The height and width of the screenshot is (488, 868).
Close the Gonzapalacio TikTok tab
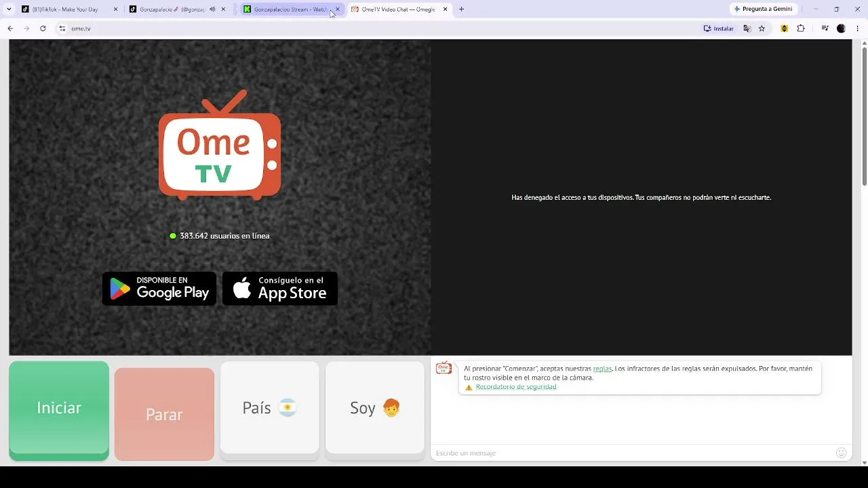pos(223,9)
